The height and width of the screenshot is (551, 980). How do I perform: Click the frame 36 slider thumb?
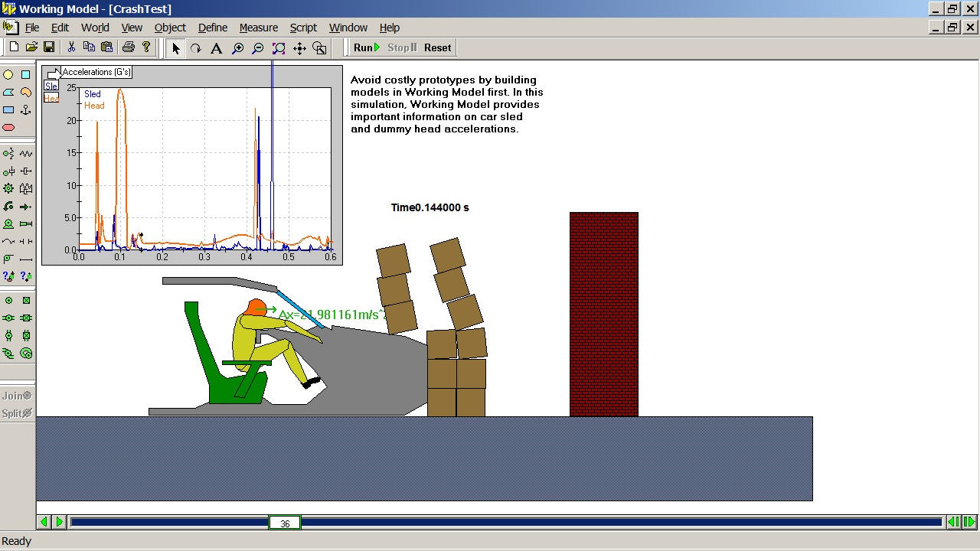(285, 523)
